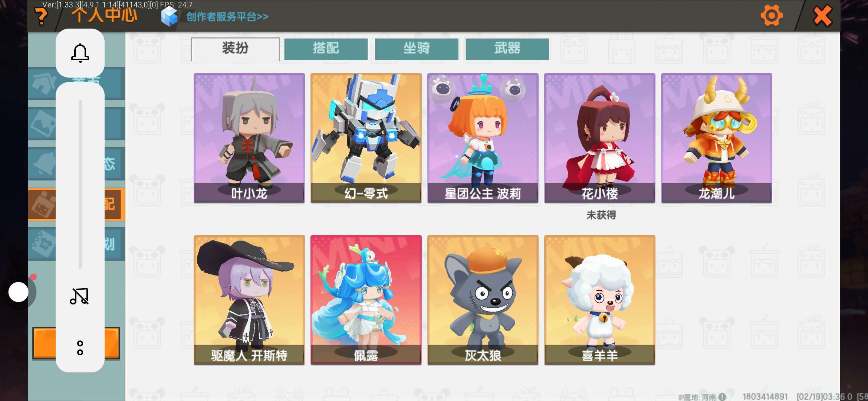Select the 星团公主 波莉 skin
Viewport: 868px width, 401px height.
click(483, 138)
